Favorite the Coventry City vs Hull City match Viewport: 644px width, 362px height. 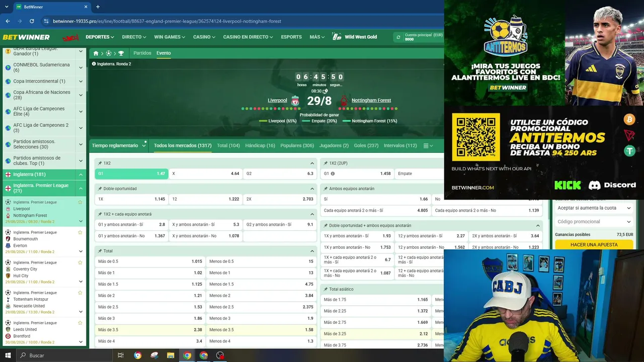click(x=80, y=262)
